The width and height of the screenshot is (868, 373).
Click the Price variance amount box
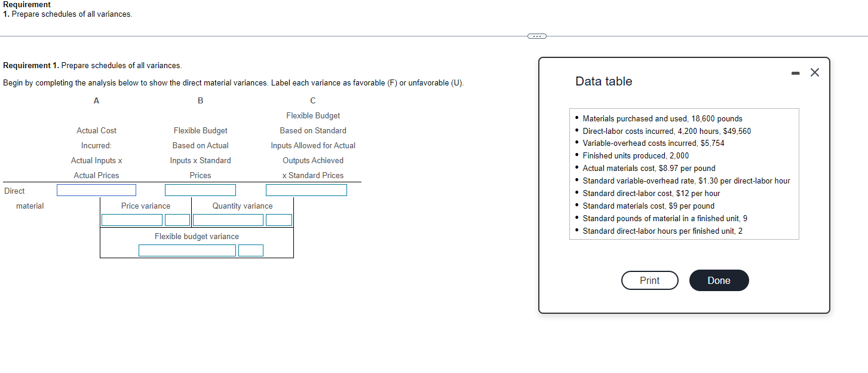(x=131, y=220)
